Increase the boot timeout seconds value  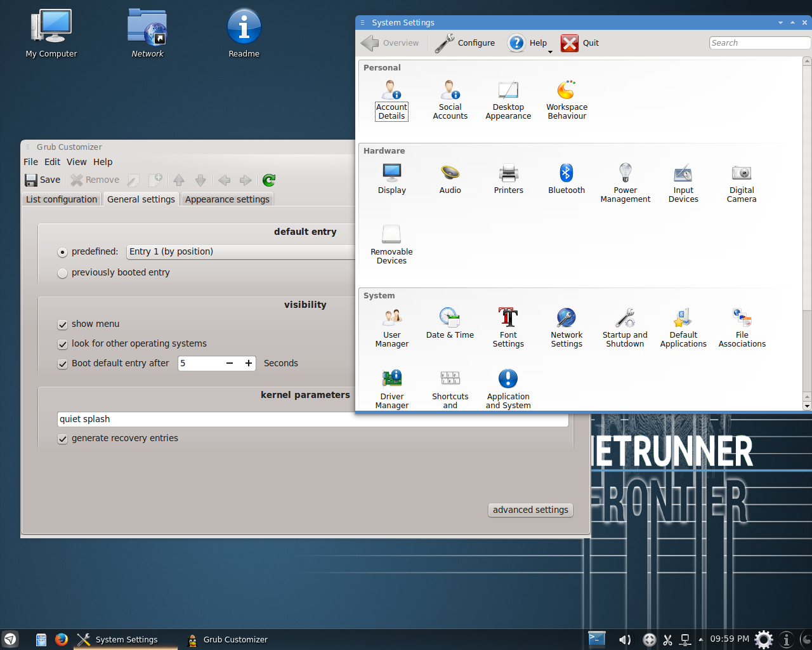point(249,363)
